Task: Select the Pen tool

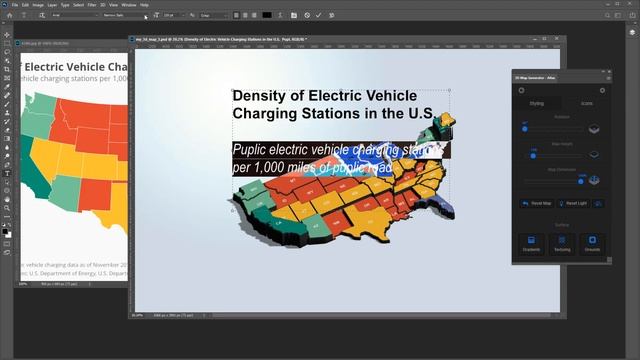Action: [x=7, y=165]
